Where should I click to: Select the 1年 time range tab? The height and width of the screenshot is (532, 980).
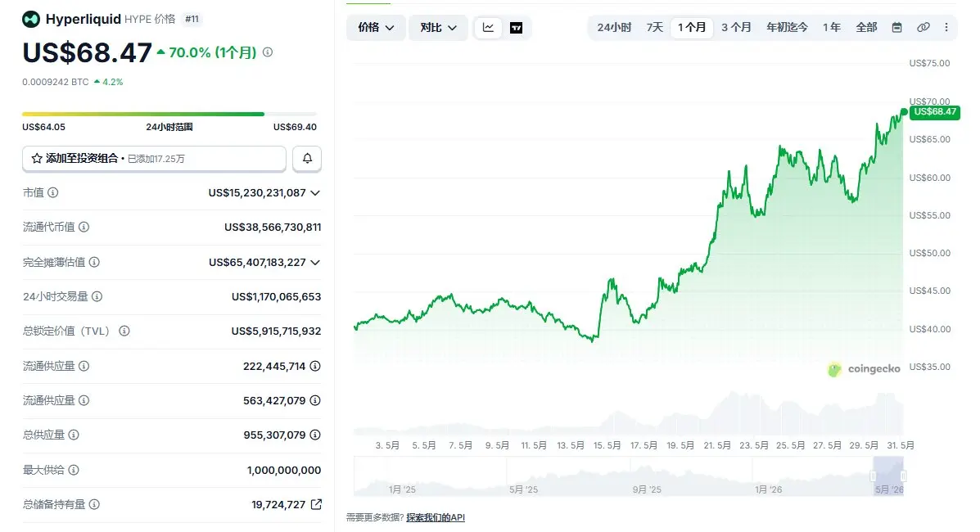coord(831,28)
